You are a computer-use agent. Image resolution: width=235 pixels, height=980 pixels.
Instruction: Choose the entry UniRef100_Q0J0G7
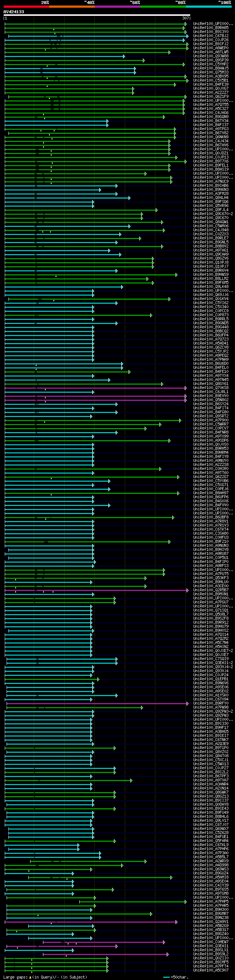pos(211,89)
